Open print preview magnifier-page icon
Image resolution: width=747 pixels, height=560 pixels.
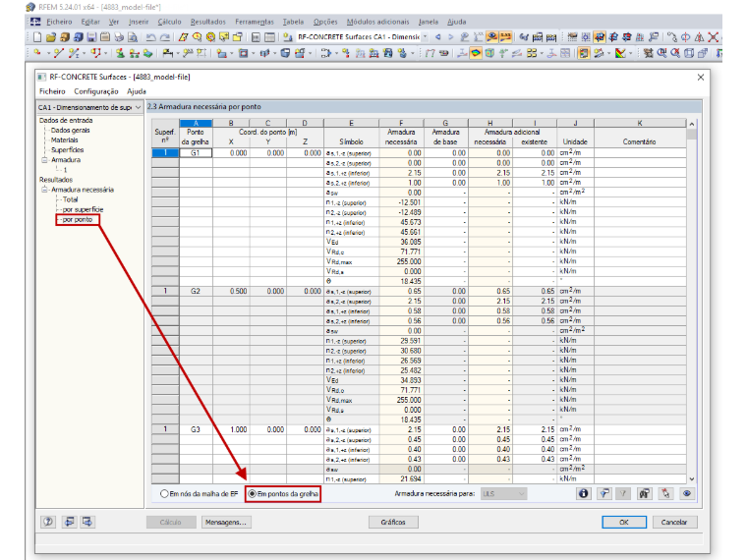point(133,37)
